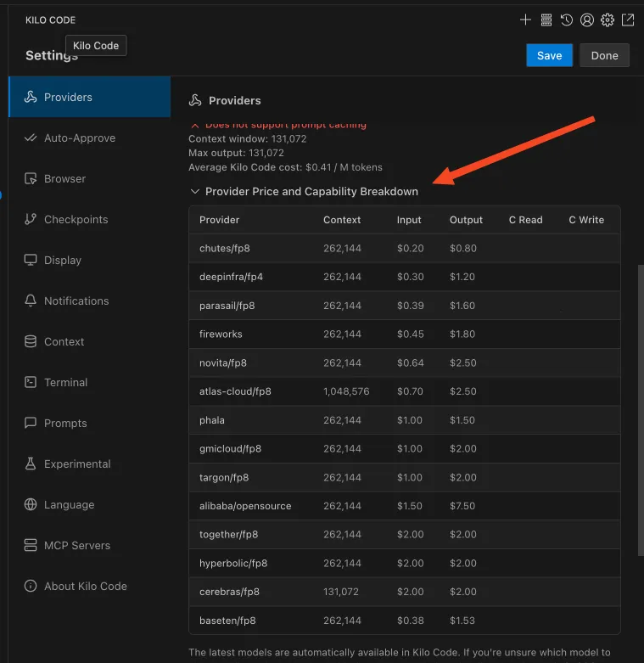
Task: Click the blue Save button
Action: coord(549,55)
